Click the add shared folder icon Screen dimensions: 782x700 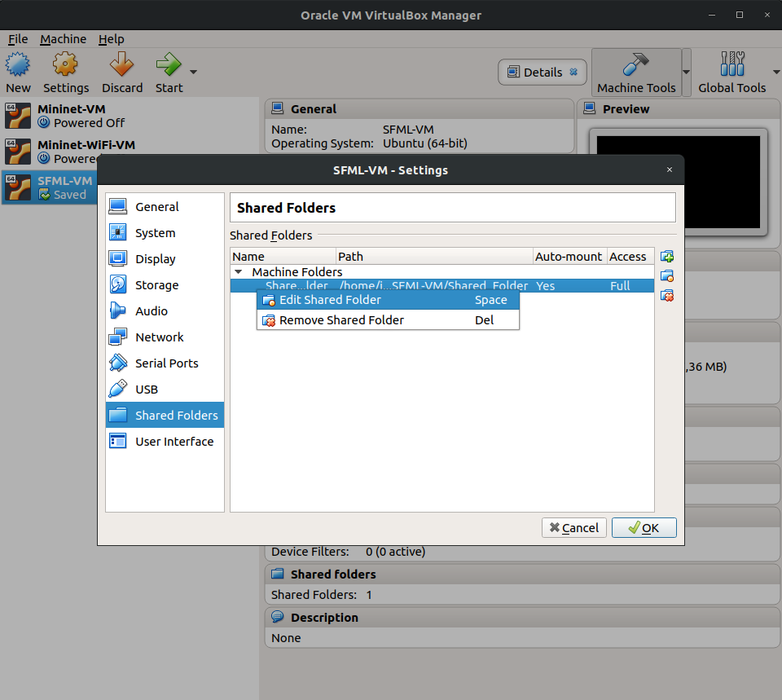click(667, 257)
